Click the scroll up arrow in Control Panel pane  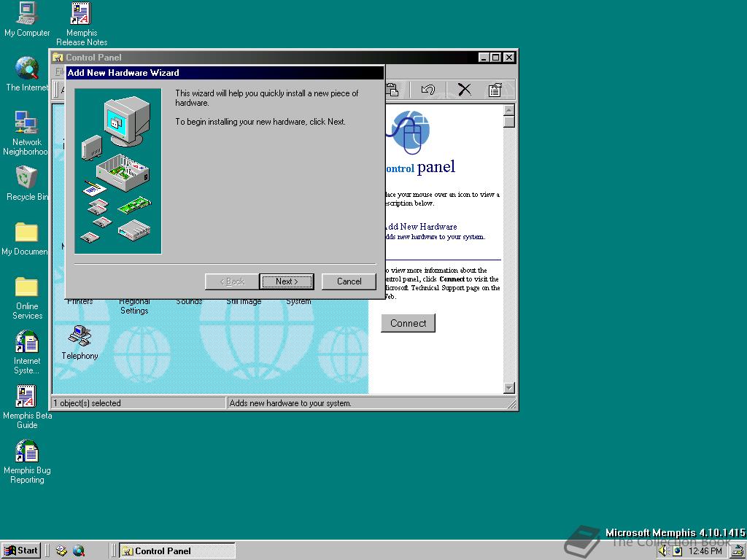(x=508, y=111)
